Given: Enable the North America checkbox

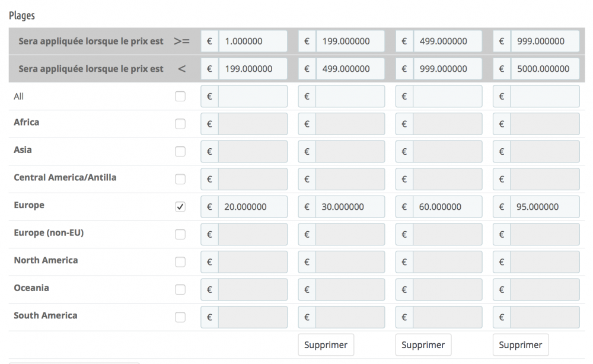Looking at the screenshot, I should (180, 262).
